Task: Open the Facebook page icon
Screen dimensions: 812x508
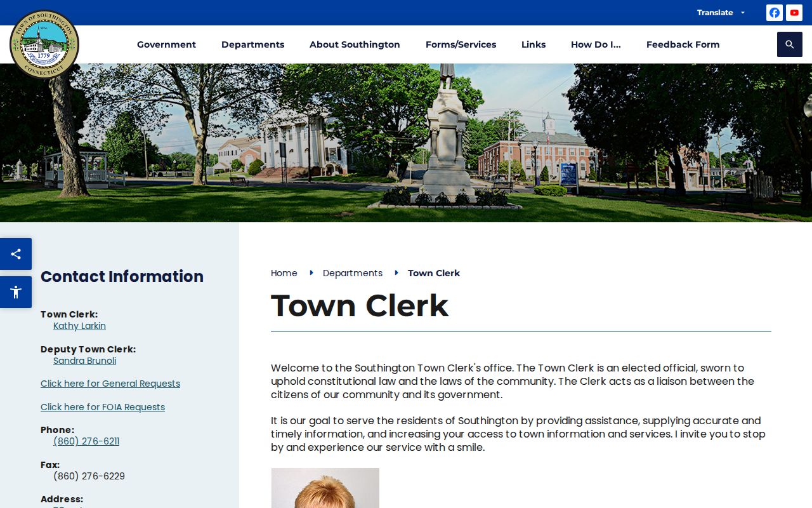Action: point(775,13)
